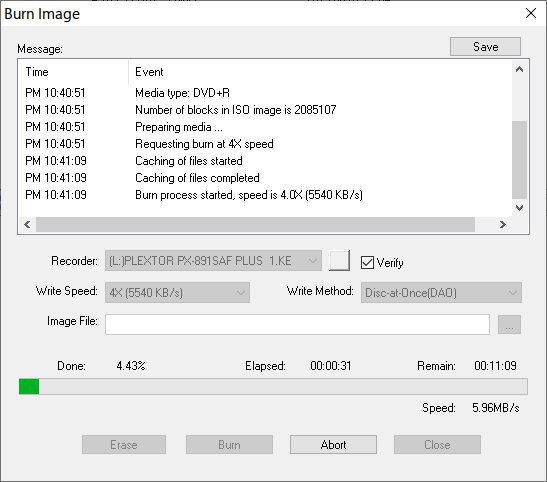547x482 pixels.
Task: Open the Write Method dropdown
Action: [x=441, y=293]
